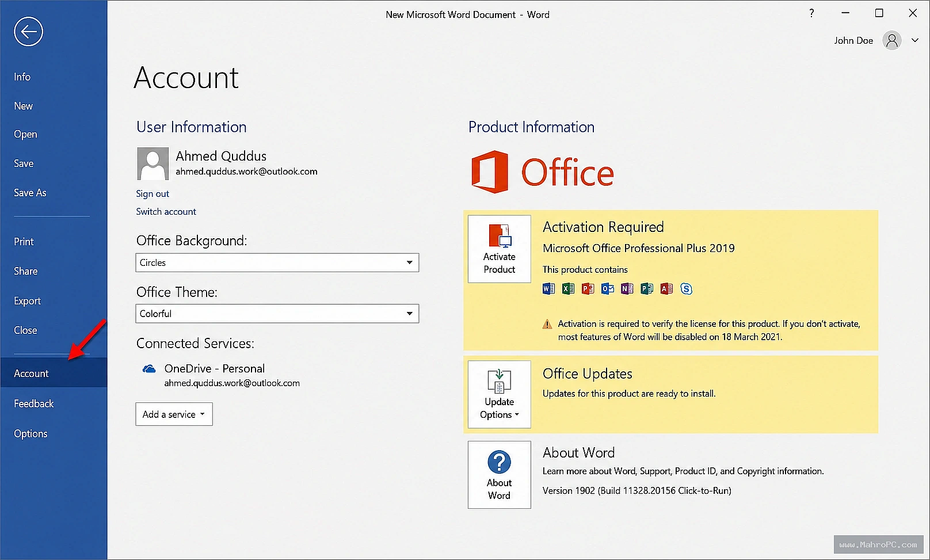Click the Activation Required heading

(x=603, y=227)
